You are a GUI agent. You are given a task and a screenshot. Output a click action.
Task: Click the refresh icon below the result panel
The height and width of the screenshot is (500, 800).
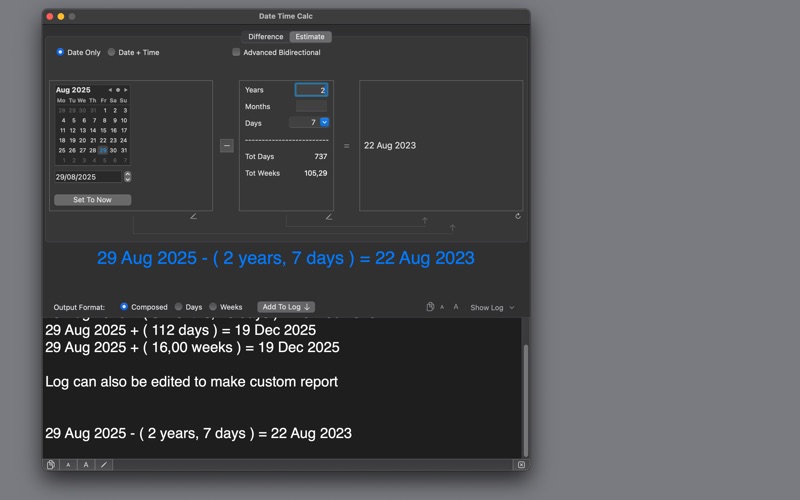[x=518, y=216]
